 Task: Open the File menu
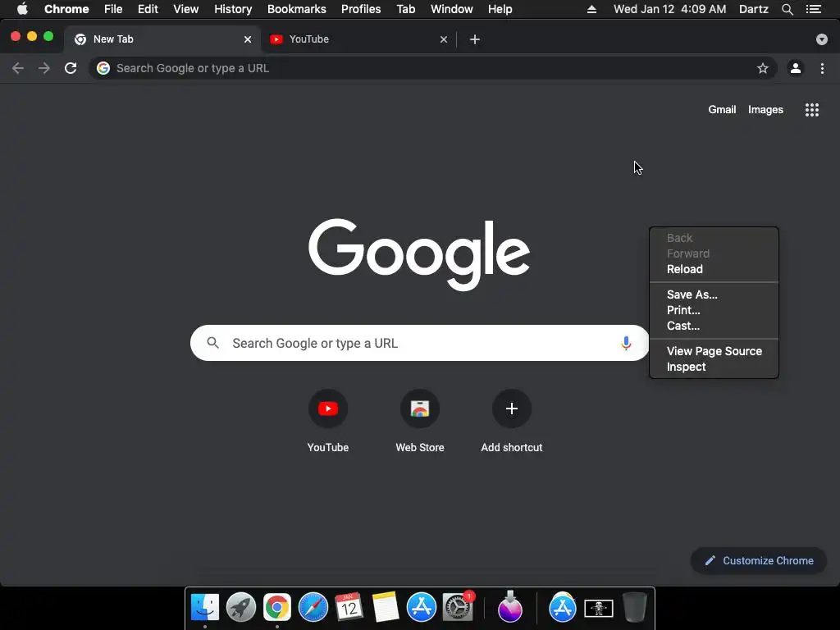point(113,9)
